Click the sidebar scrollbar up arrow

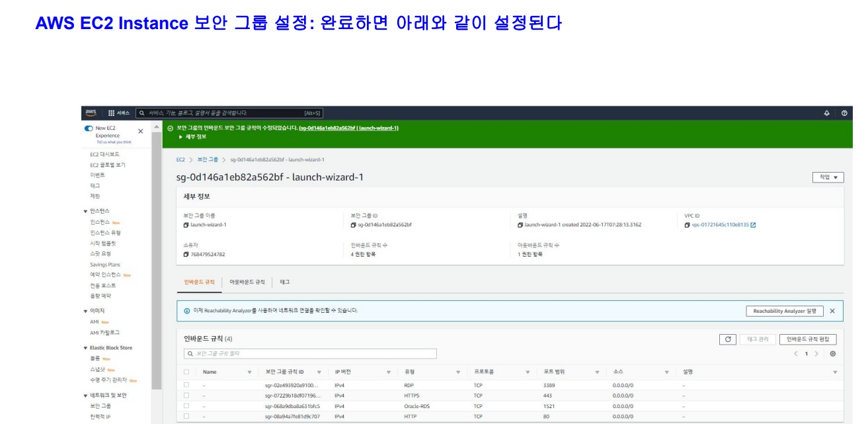click(157, 126)
